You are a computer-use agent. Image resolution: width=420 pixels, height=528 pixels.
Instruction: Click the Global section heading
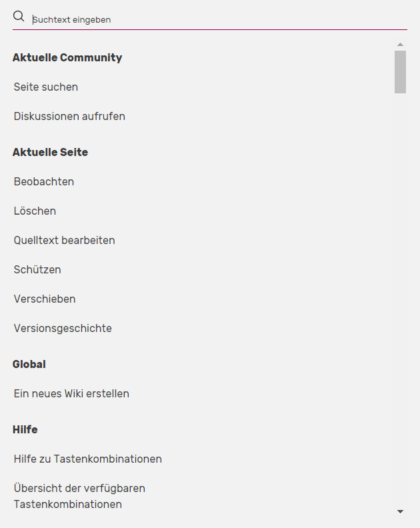(29, 364)
